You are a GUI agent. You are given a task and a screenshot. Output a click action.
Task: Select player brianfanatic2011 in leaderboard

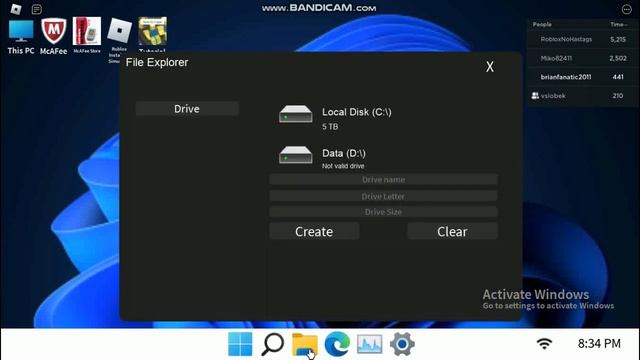(x=566, y=77)
